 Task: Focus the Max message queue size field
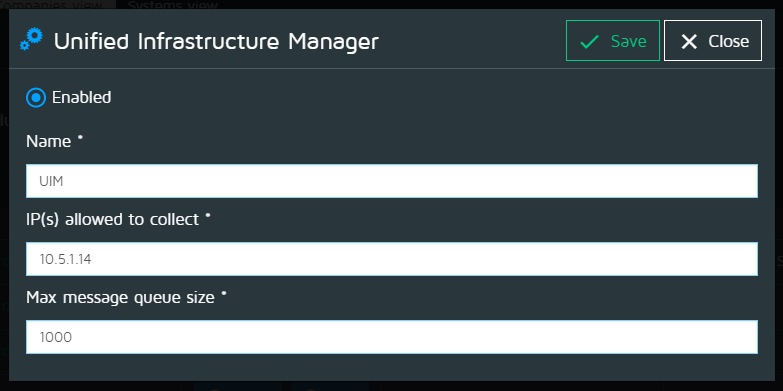coord(392,337)
